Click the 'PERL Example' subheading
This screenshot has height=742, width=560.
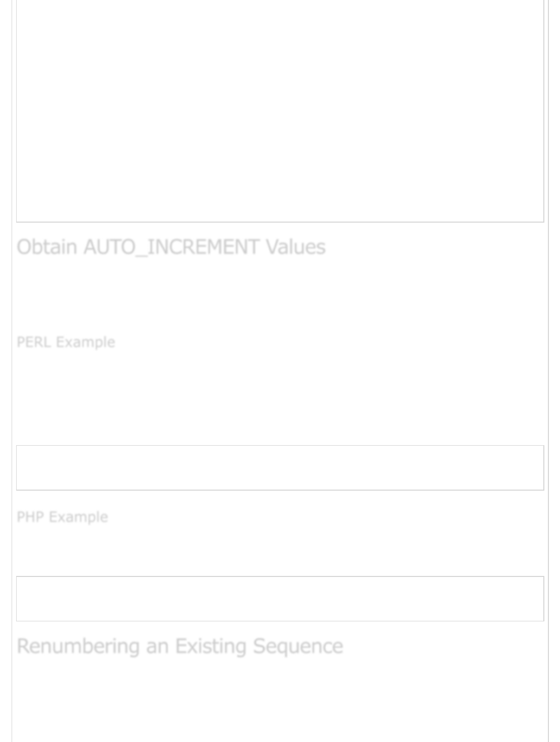[x=66, y=342]
